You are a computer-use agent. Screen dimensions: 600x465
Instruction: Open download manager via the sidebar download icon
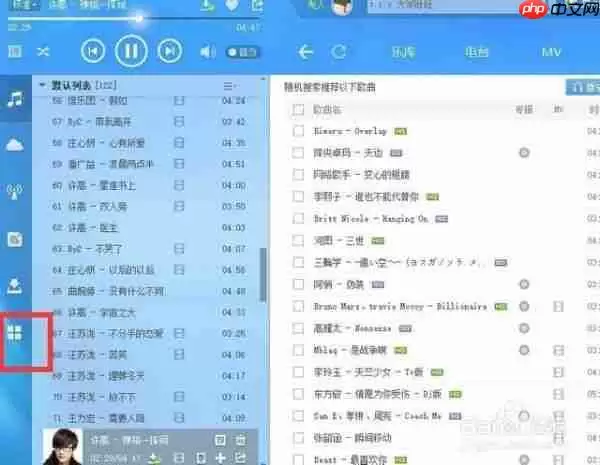click(15, 286)
